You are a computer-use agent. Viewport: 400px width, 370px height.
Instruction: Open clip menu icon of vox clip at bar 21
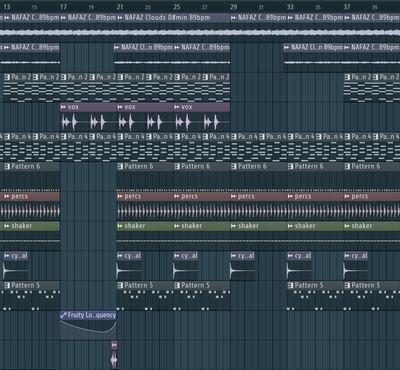120,107
